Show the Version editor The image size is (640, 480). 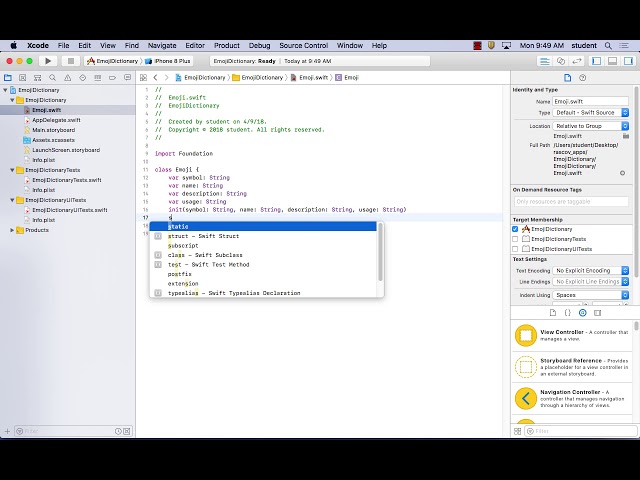(577, 61)
